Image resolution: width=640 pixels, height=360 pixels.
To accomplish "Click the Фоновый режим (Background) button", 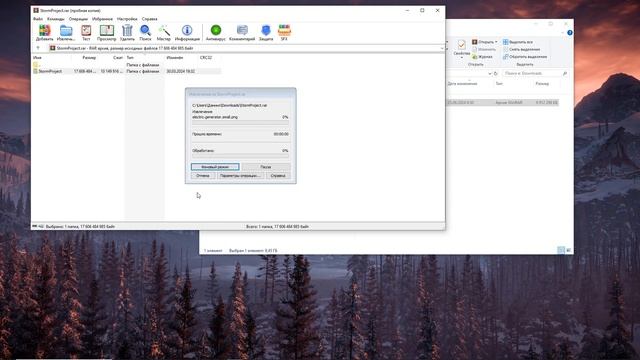I will coord(215,167).
